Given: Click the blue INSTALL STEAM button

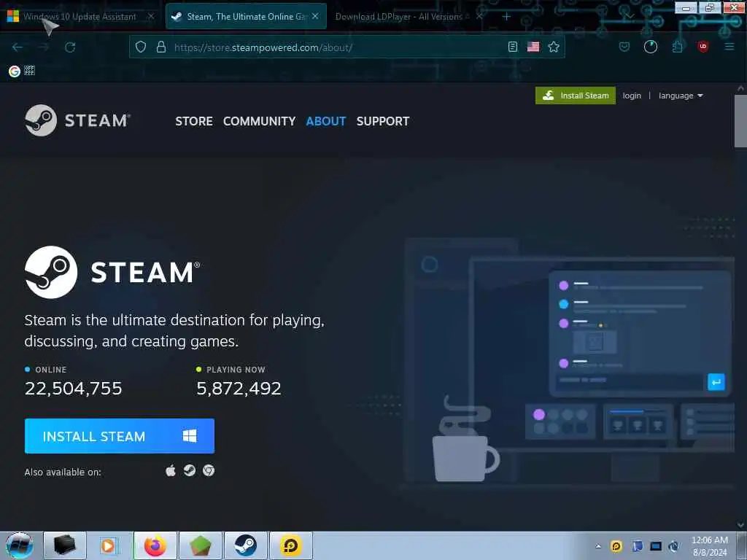Looking at the screenshot, I should (119, 436).
